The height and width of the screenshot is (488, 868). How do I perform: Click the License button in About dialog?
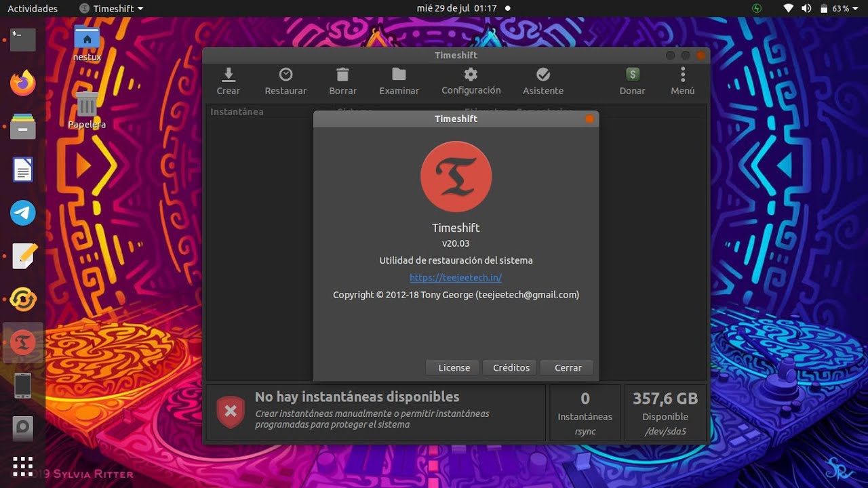pyautogui.click(x=454, y=367)
